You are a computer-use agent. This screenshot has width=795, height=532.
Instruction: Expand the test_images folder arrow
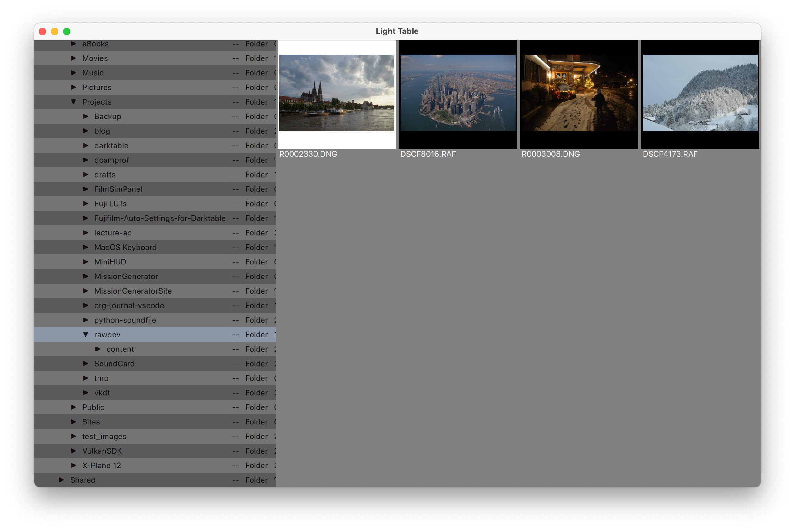coord(73,436)
